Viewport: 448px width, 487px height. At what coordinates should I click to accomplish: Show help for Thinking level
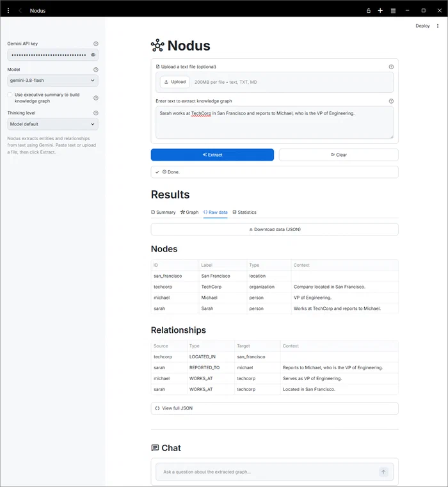96,113
